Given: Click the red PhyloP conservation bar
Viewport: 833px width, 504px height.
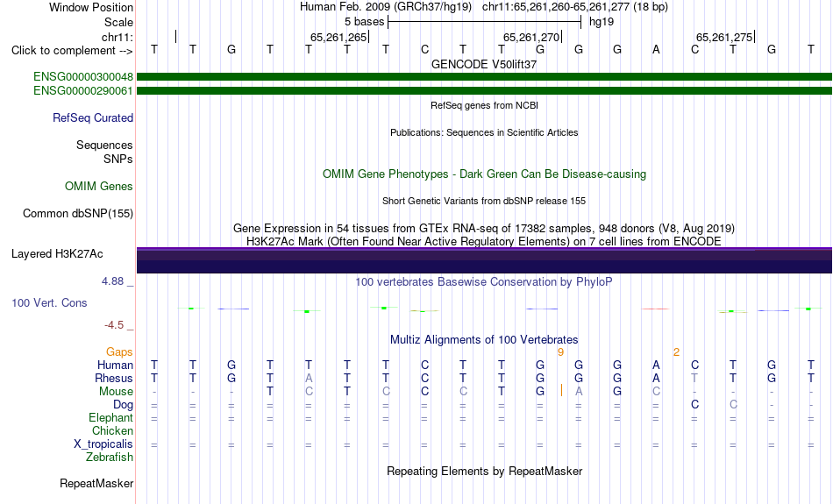Looking at the screenshot, I should (656, 309).
